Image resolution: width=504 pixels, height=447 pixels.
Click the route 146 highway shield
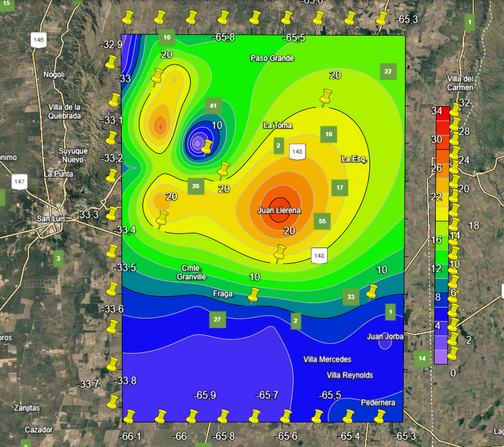click(39, 40)
